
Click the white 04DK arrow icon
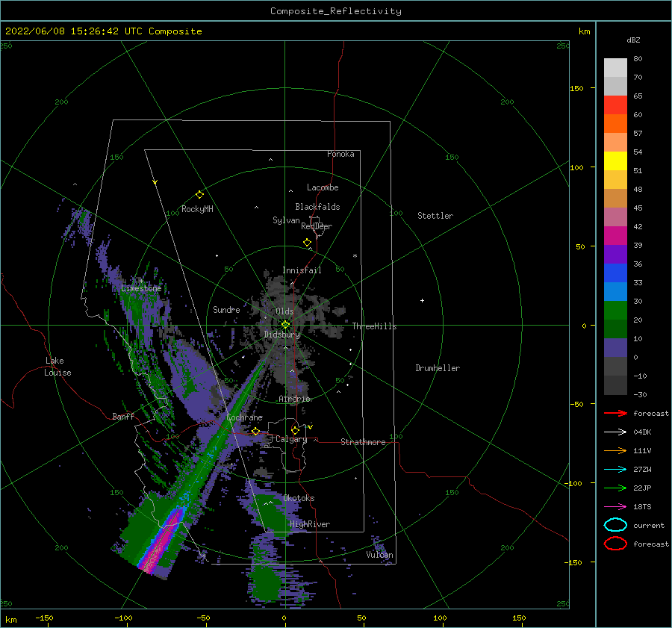click(x=615, y=432)
